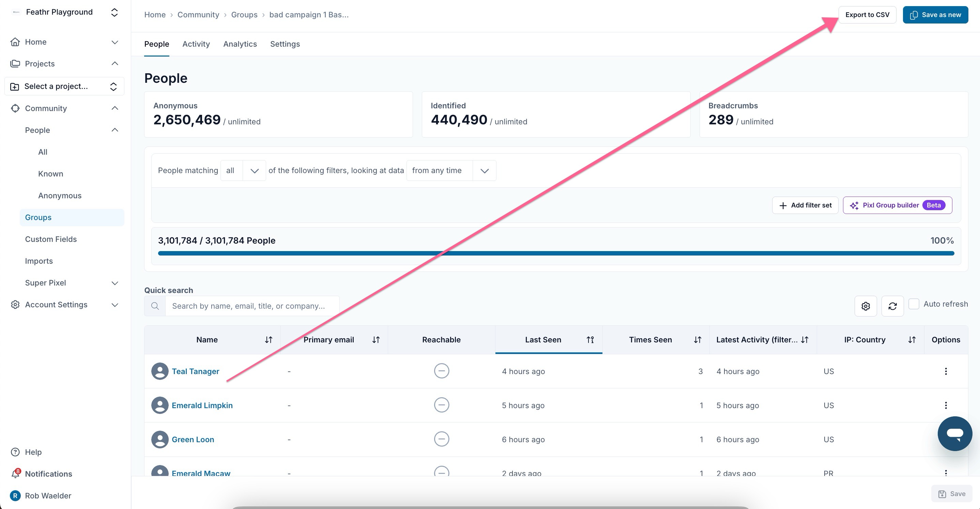This screenshot has width=980, height=509.
Task: Open the 'from any time' dropdown
Action: (451, 170)
